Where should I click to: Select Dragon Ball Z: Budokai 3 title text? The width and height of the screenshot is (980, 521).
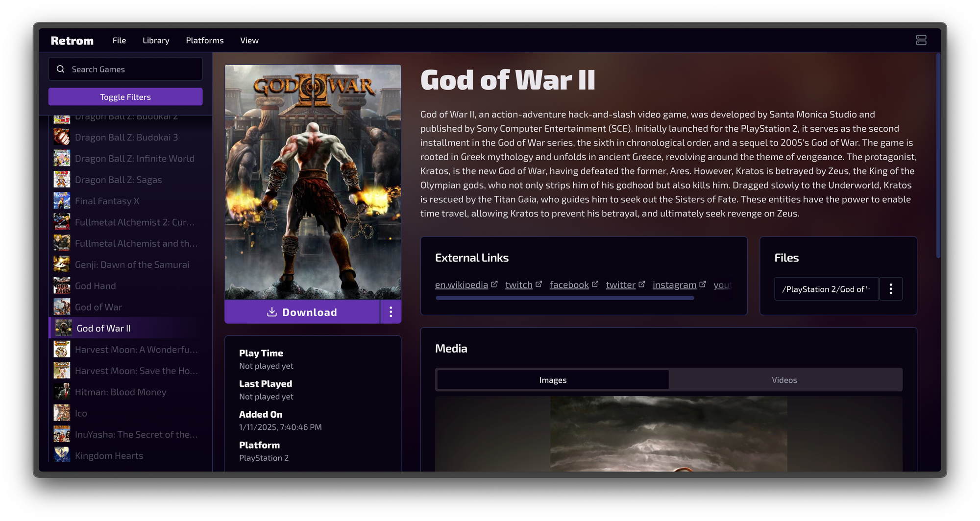[x=126, y=137]
